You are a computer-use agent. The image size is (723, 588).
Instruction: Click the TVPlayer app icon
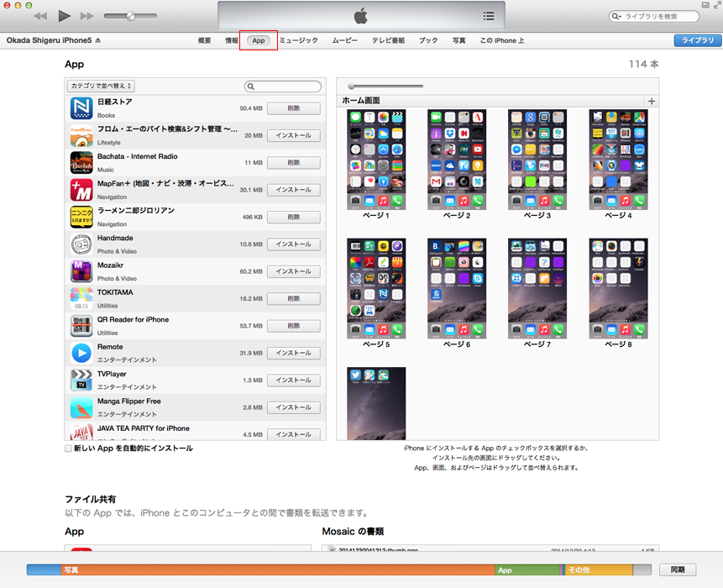81,381
